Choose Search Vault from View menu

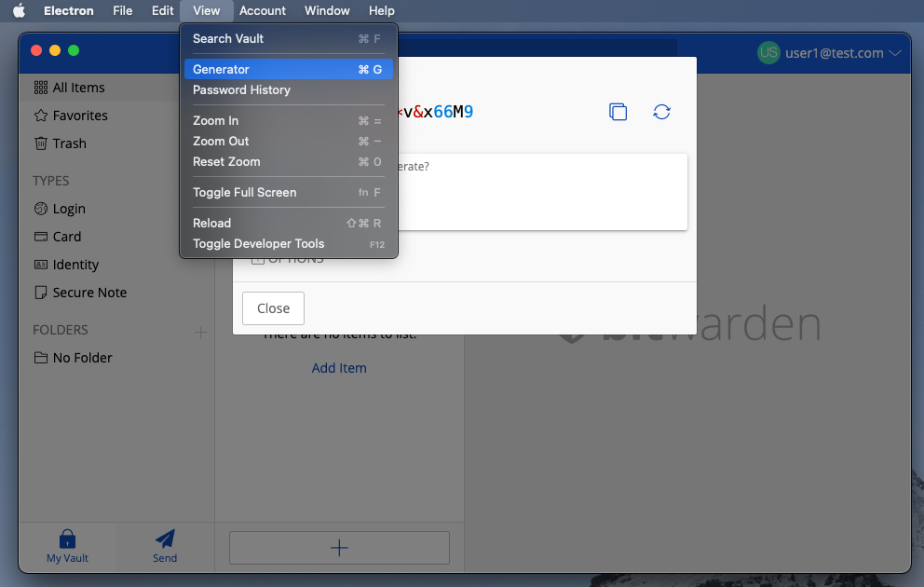[x=288, y=39]
